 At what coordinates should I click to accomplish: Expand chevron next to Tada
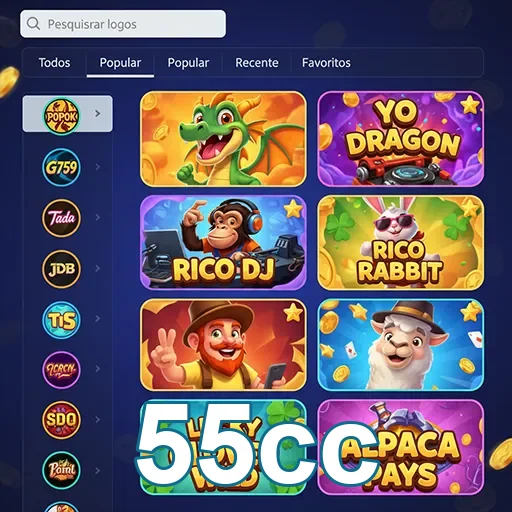[x=98, y=217]
